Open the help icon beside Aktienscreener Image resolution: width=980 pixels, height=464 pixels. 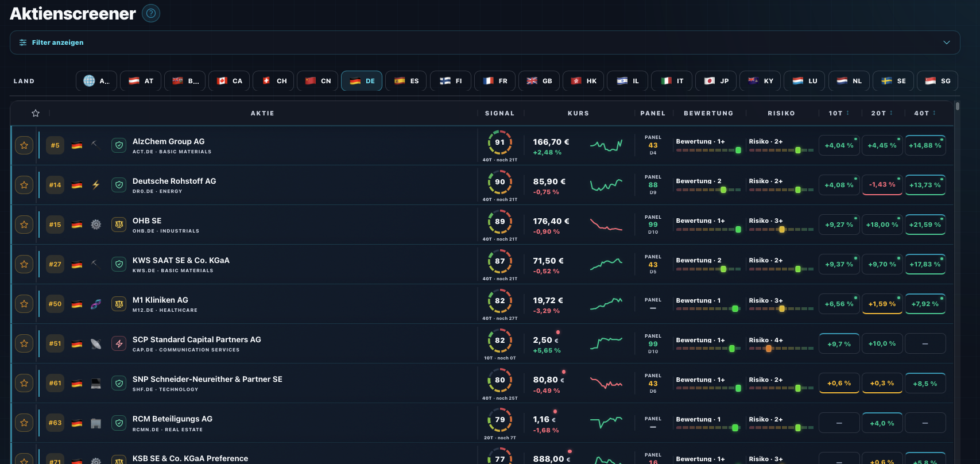point(151,13)
